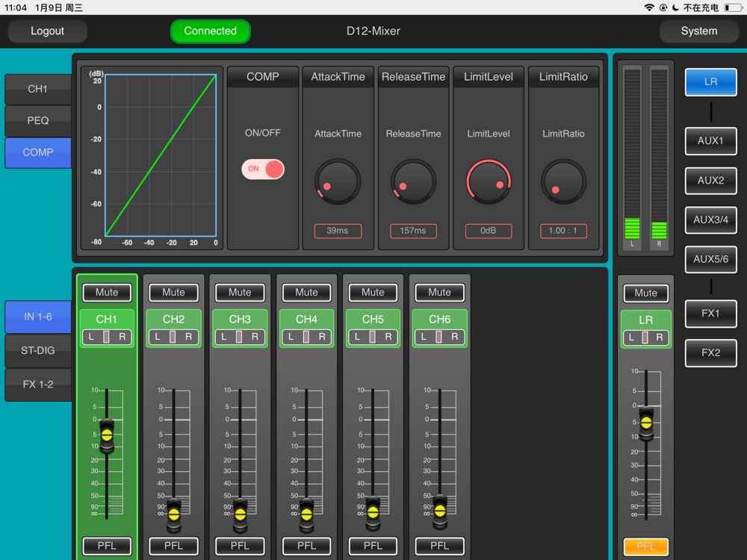Screen dimensions: 747x560
Task: Click the CH1 pan control
Action: 107,337
